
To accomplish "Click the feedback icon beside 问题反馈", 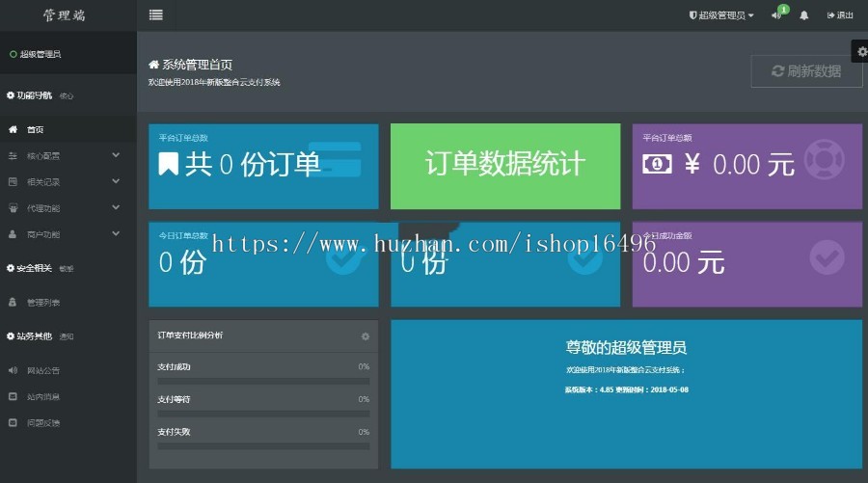I will pyautogui.click(x=13, y=422).
